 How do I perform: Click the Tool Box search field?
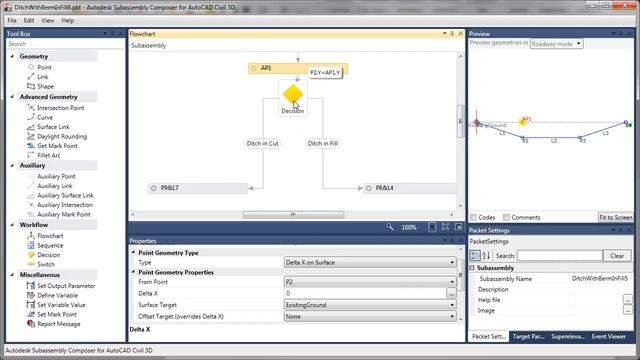coord(65,44)
